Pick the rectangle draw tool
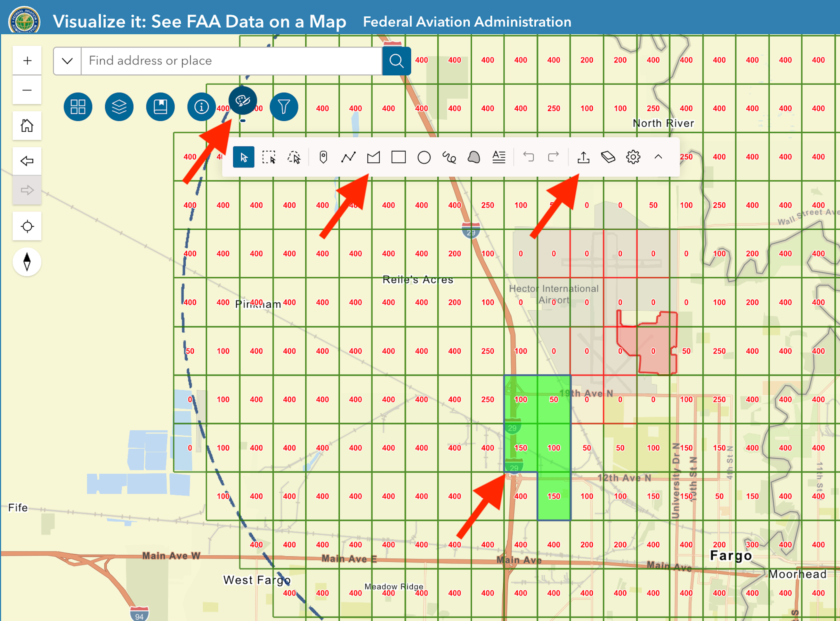This screenshot has height=621, width=840. tap(399, 157)
